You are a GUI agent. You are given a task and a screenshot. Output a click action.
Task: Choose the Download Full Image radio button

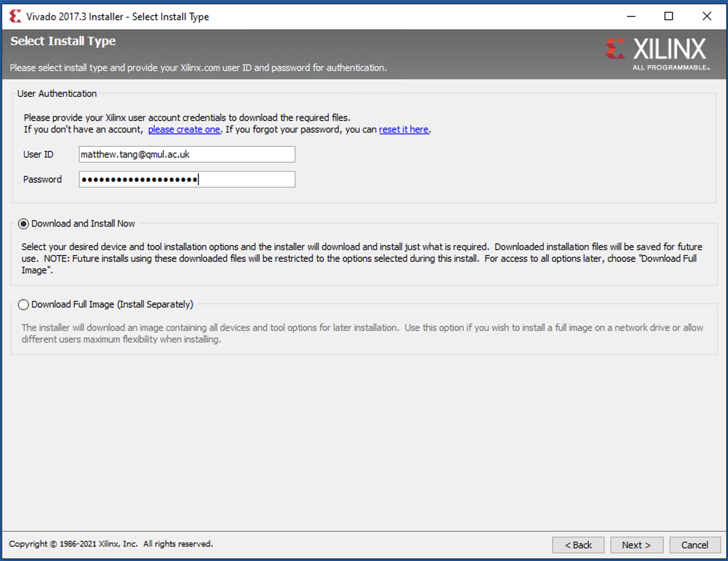pos(23,305)
